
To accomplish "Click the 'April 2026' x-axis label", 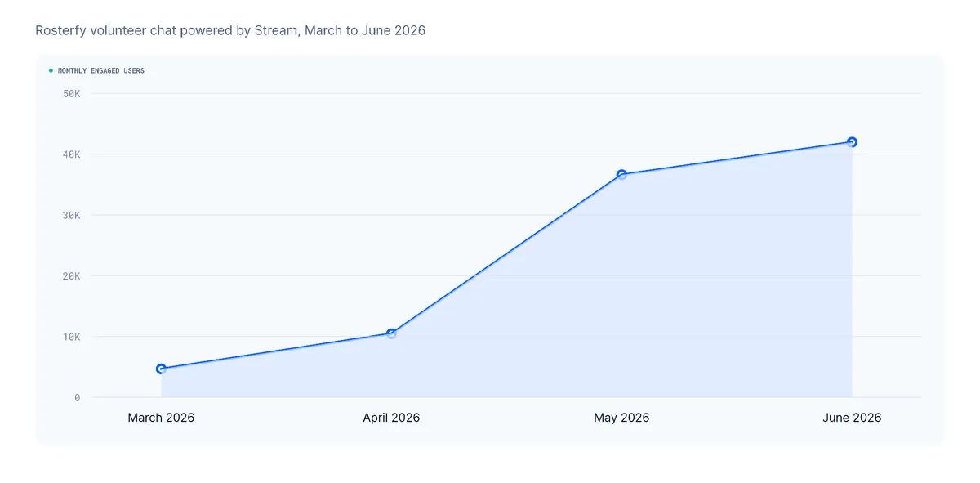I will click(391, 418).
